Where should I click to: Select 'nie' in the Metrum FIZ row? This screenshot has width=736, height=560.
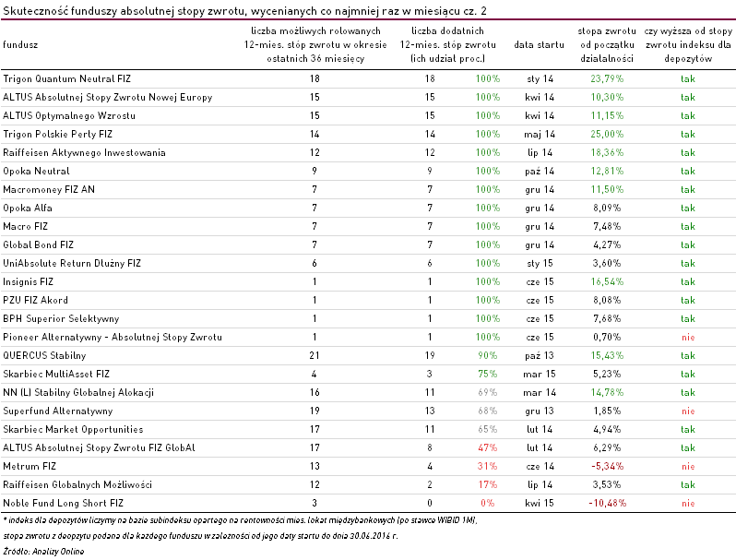688,466
